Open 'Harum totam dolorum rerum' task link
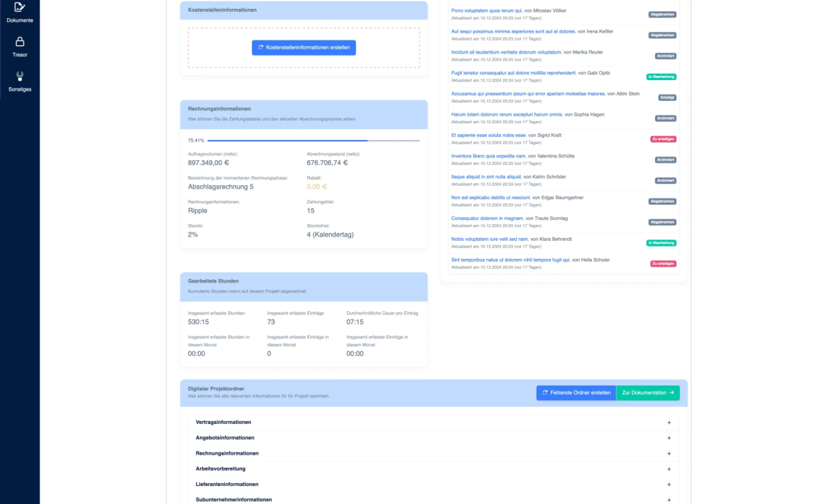The image size is (836, 504). pos(506,114)
